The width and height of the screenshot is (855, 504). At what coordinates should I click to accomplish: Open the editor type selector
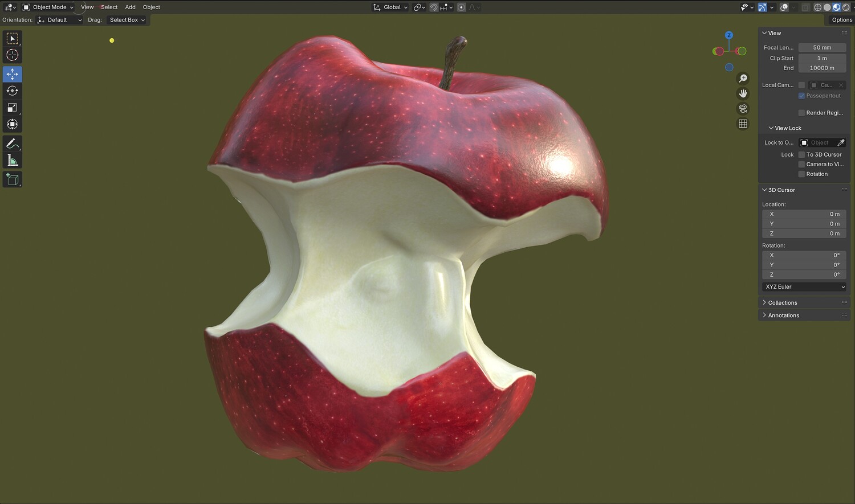pos(10,7)
